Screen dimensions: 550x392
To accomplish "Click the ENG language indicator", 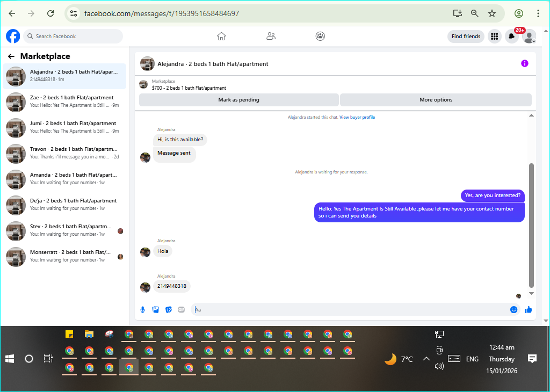I will [x=472, y=359].
